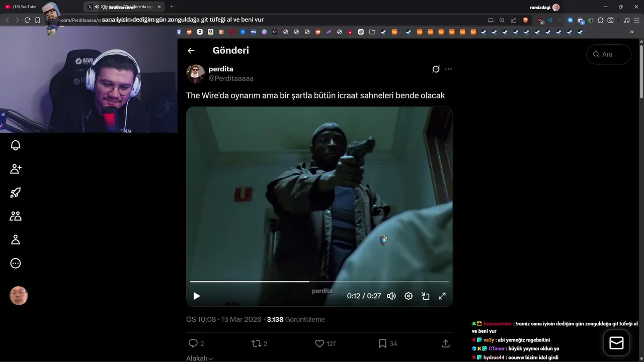Screen dimensions: 644x362
Task: Click chat username CTaner in stream chat
Action: (497, 348)
